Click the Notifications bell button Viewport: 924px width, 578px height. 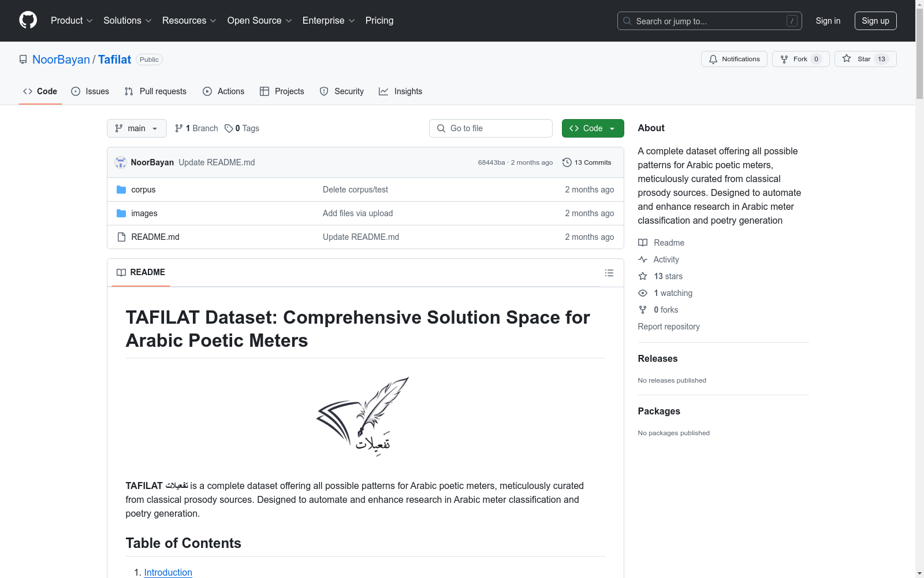(x=734, y=59)
